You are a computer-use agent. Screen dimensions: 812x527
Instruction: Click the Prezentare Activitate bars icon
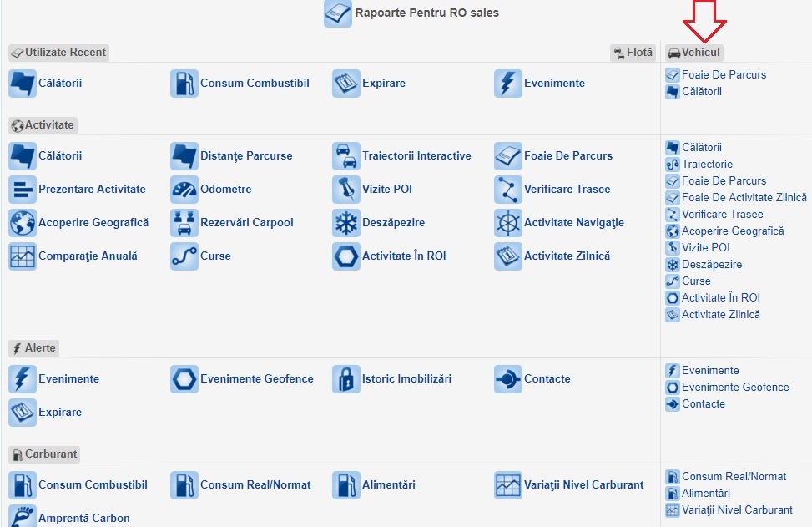tap(22, 190)
